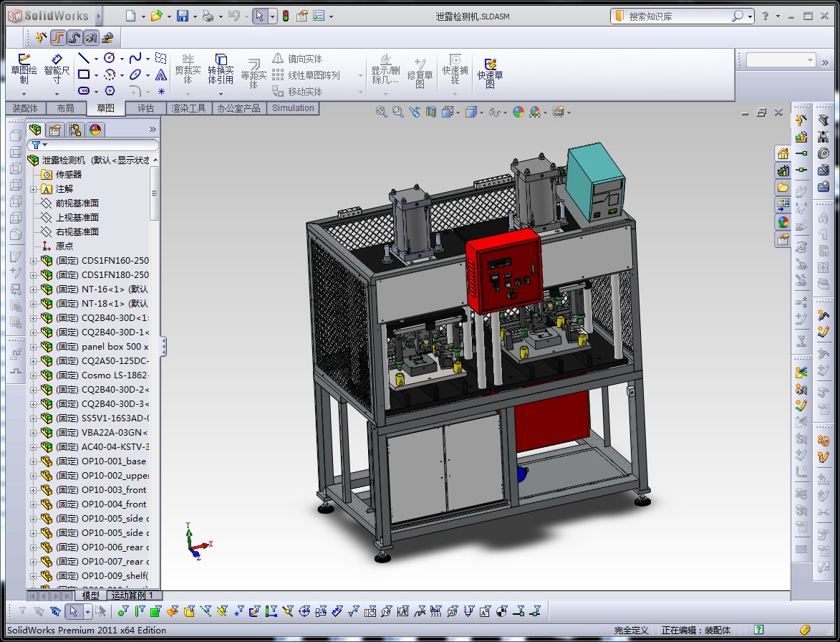Click the Smart Dimension tool
This screenshot has width=840, height=642.
[57, 70]
